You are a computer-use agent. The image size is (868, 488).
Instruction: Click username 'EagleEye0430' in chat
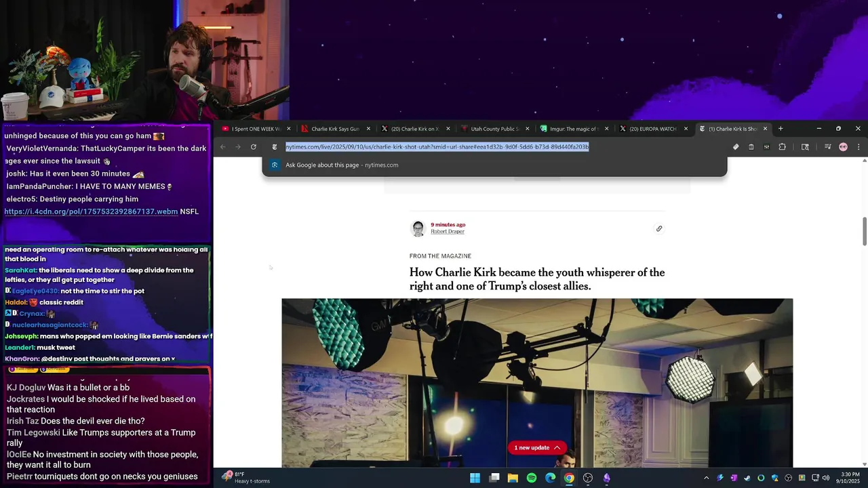tap(35, 291)
